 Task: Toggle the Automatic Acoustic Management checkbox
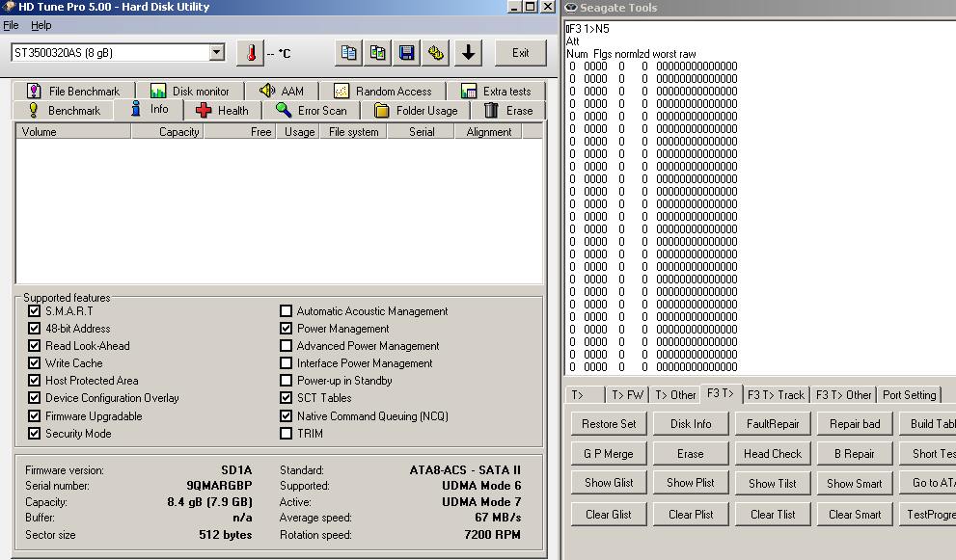click(286, 310)
